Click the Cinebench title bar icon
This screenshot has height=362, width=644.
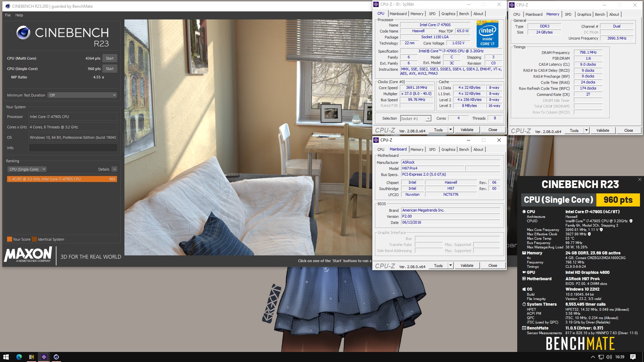(7, 6)
